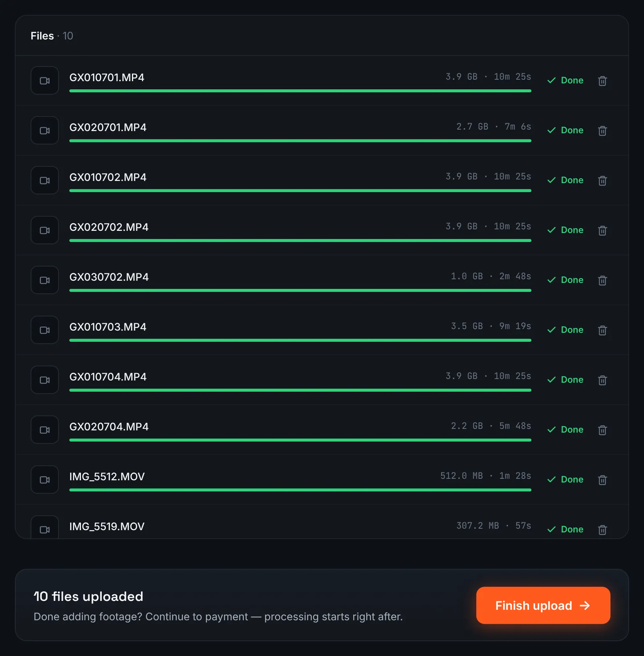This screenshot has width=644, height=656.
Task: Click the Files header label
Action: tap(42, 36)
